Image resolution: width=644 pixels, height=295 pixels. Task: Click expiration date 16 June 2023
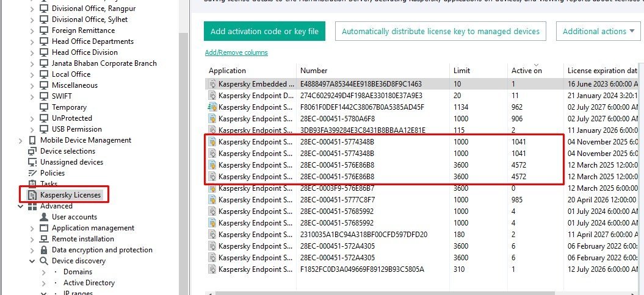pos(602,84)
